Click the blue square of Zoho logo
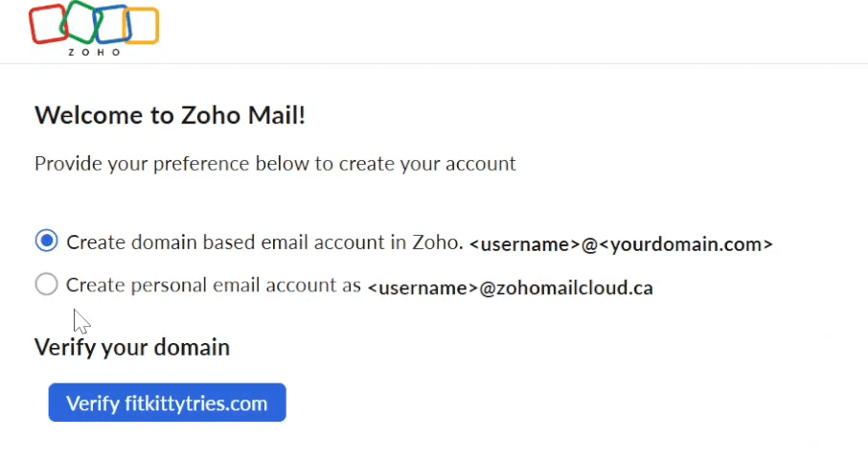The width and height of the screenshot is (868, 461). [x=111, y=25]
